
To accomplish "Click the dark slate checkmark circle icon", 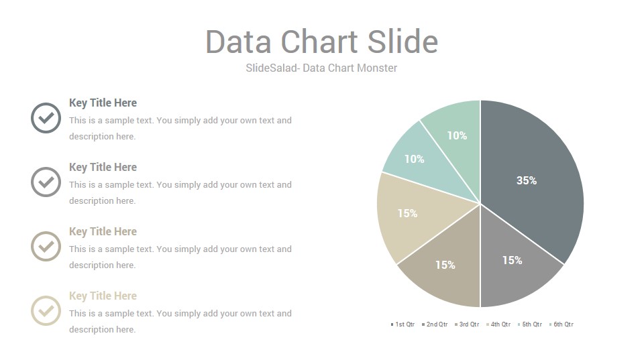I will (46, 118).
